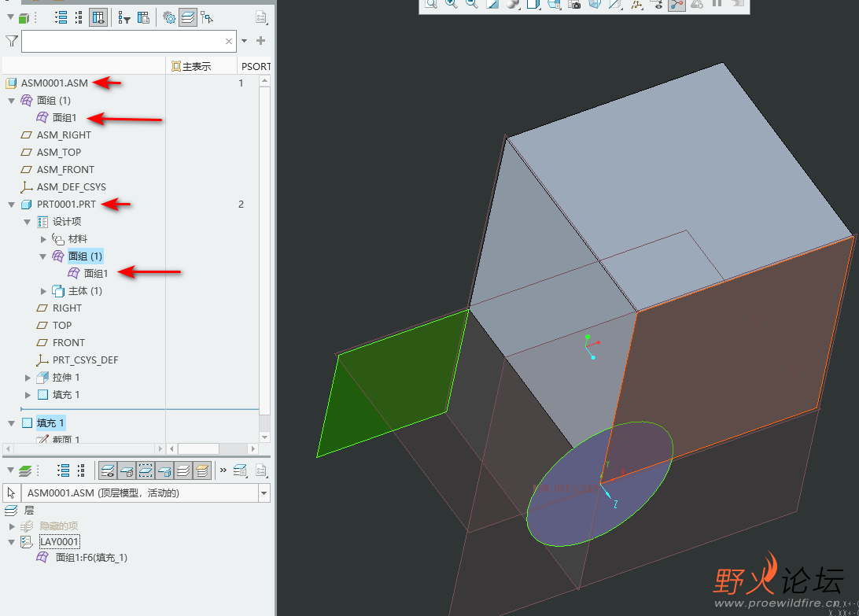Select PRT_CSYS_DEF coordinate system

[x=85, y=360]
